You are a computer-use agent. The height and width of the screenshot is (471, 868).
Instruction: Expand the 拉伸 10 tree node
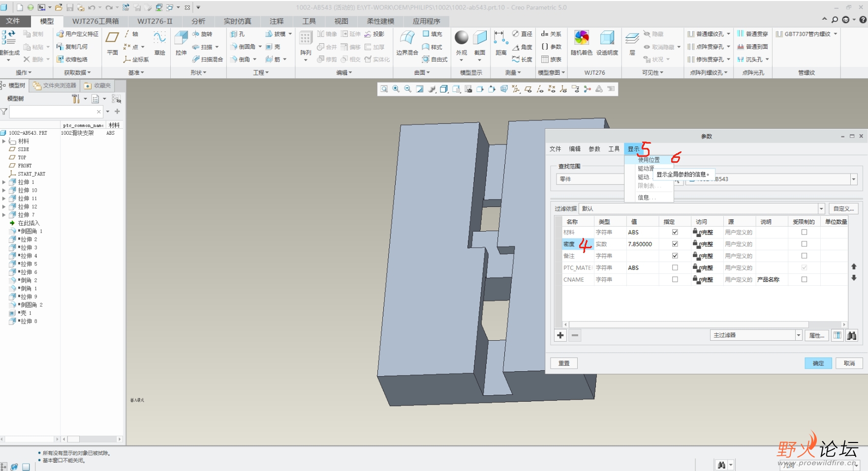(4, 190)
